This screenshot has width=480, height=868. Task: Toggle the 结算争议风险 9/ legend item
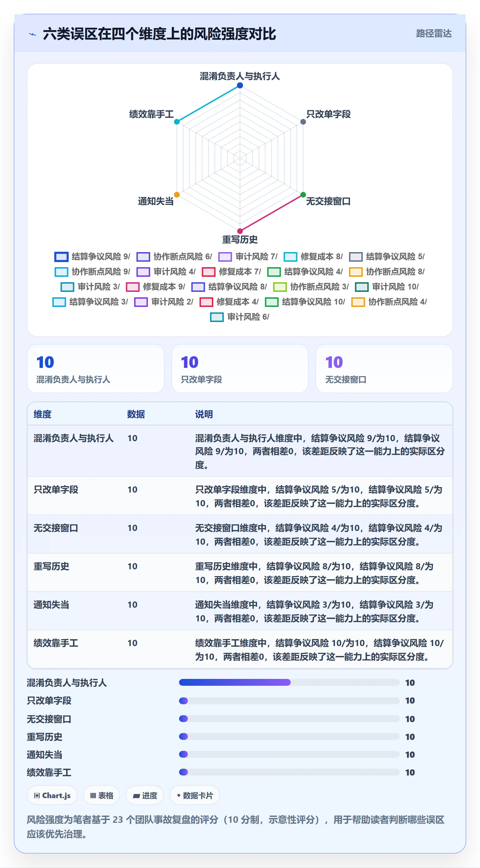92,257
